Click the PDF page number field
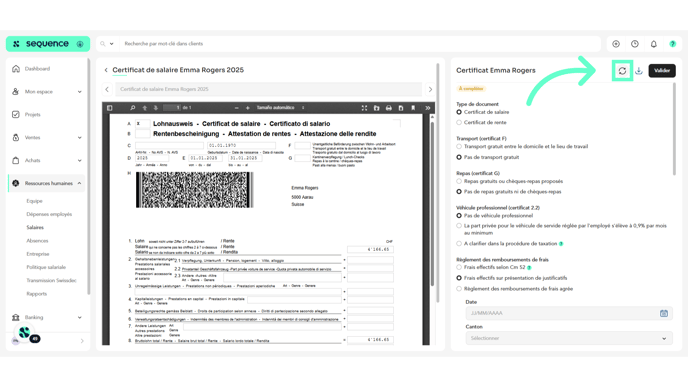The height and width of the screenshot is (387, 688). [172, 108]
